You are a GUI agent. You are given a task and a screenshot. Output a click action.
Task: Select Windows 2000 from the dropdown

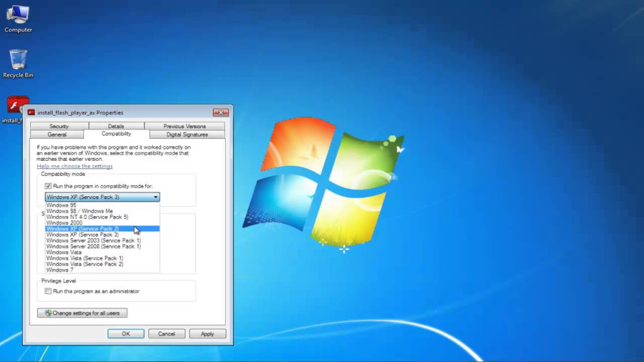click(103, 223)
